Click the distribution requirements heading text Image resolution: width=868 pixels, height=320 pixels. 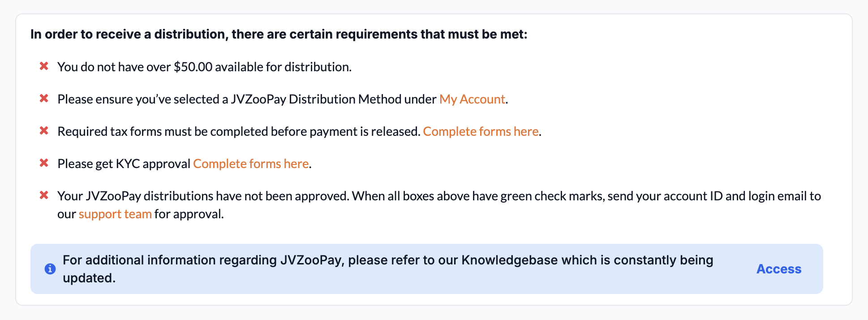coord(279,34)
